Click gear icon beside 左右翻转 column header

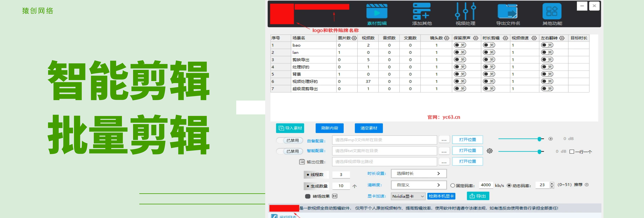[562, 38]
